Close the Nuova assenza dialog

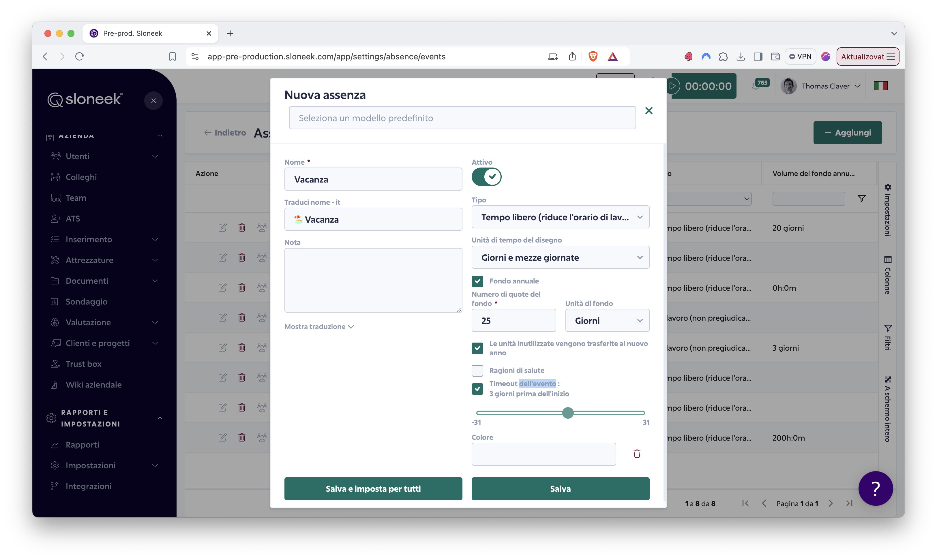tap(649, 110)
